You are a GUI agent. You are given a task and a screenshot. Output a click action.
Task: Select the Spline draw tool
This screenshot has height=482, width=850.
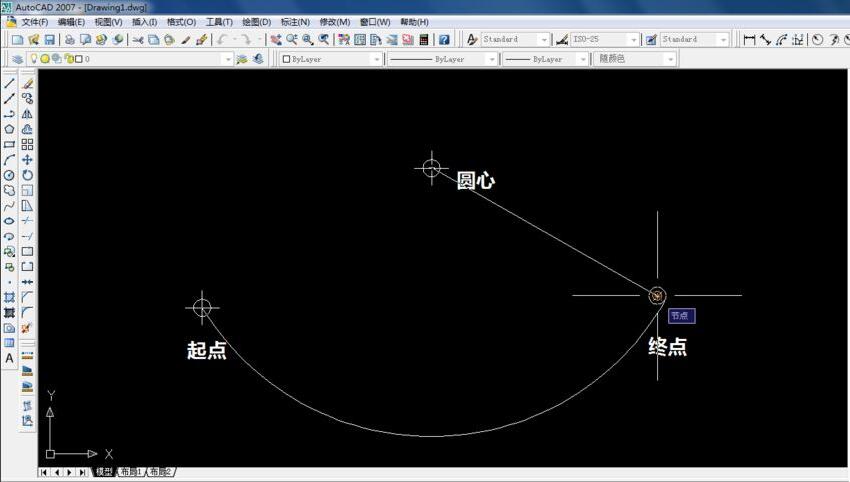pyautogui.click(x=9, y=206)
